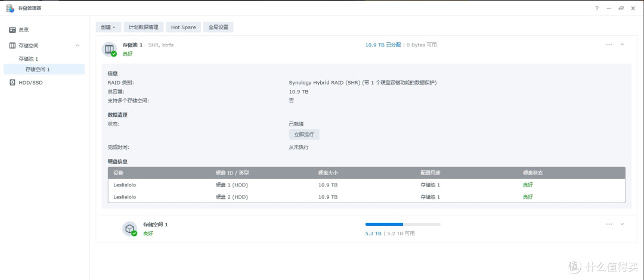Screen dimensions: 644x280
Task: Click the 计划数据清理 button
Action: tap(143, 27)
